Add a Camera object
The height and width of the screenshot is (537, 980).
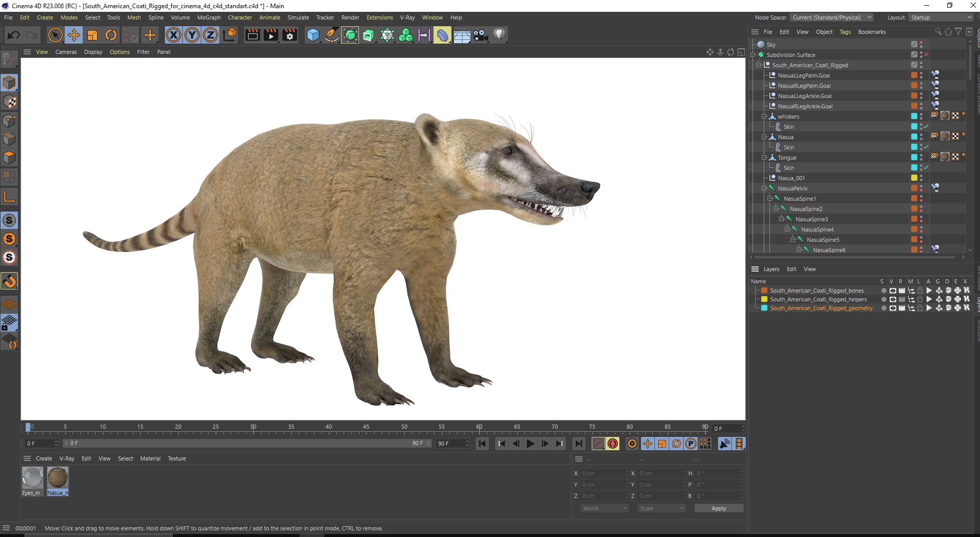(480, 35)
